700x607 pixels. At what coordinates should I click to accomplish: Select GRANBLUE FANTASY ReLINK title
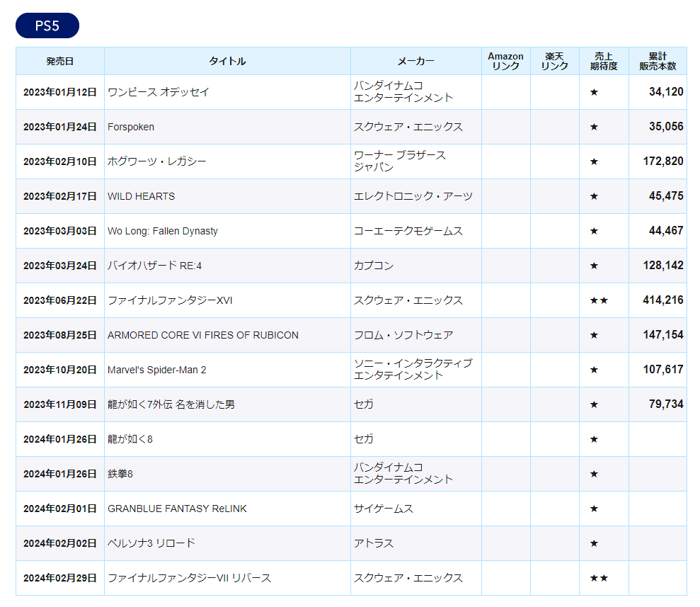177,509
